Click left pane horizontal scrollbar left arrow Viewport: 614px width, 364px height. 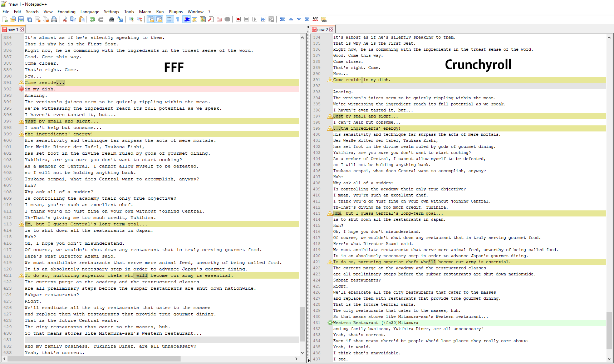tap(5, 359)
